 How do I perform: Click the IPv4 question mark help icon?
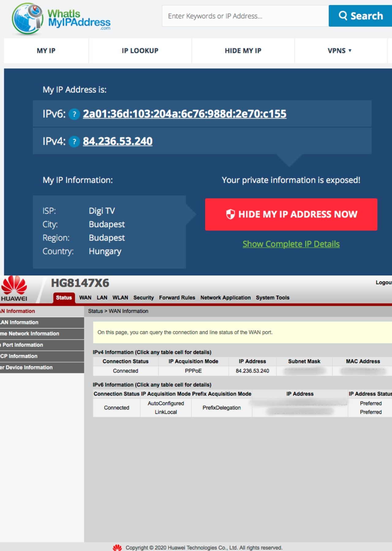tap(74, 141)
